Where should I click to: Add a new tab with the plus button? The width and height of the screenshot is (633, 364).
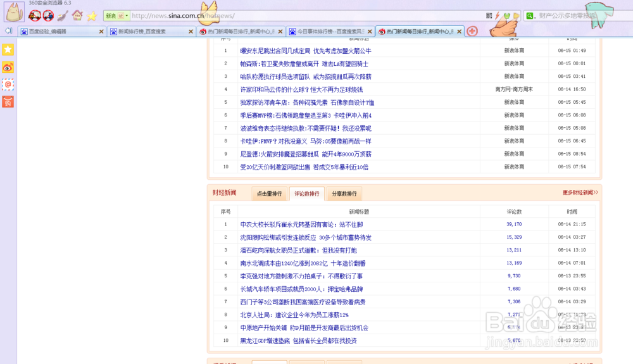[472, 31]
